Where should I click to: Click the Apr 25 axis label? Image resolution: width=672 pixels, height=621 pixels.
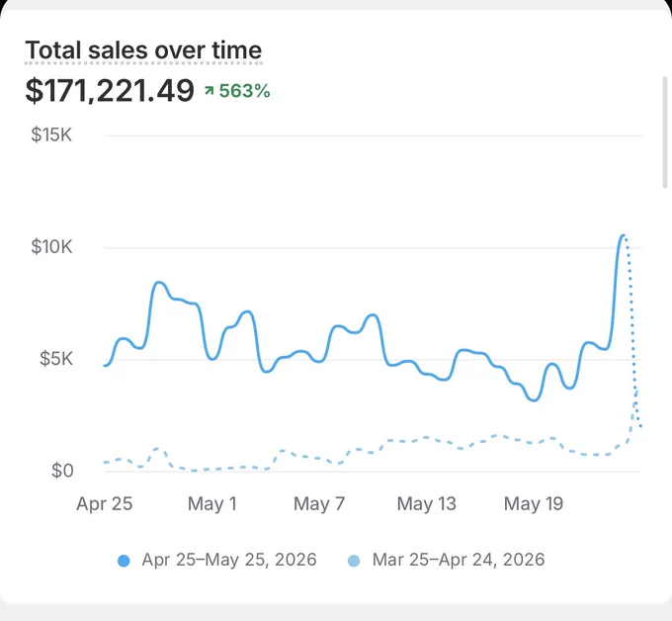point(104,503)
